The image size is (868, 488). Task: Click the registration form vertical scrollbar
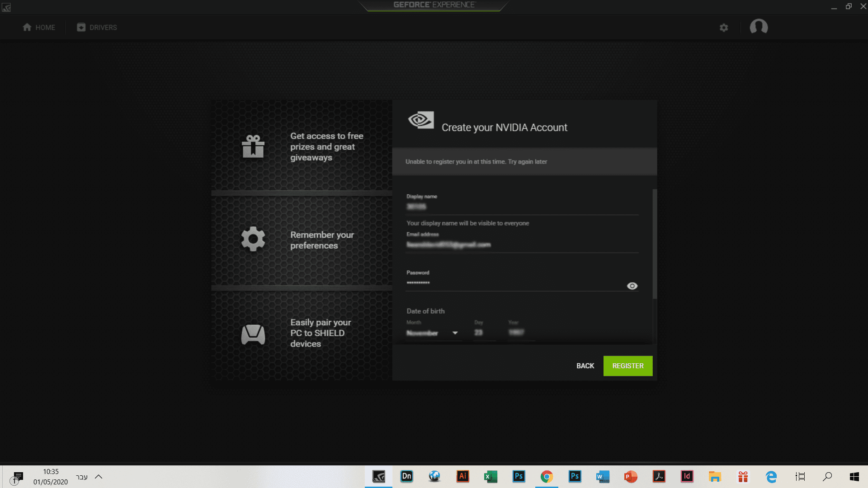[x=655, y=244]
